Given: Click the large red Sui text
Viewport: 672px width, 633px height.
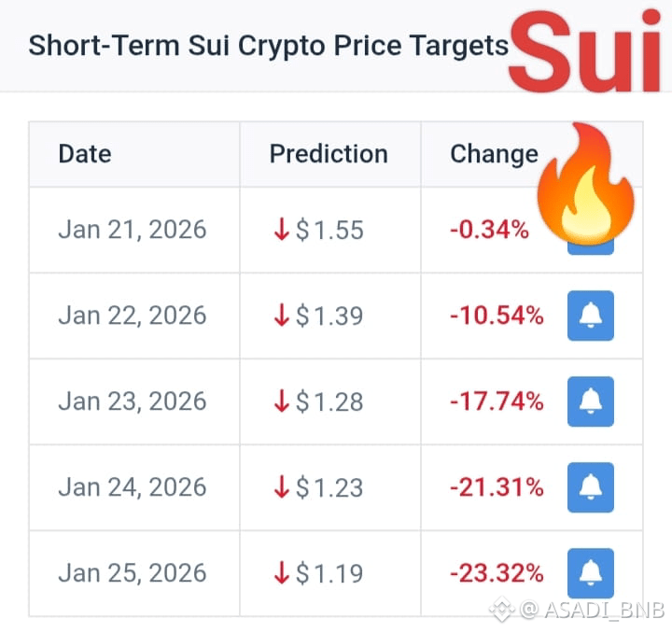Looking at the screenshot, I should coord(586,51).
